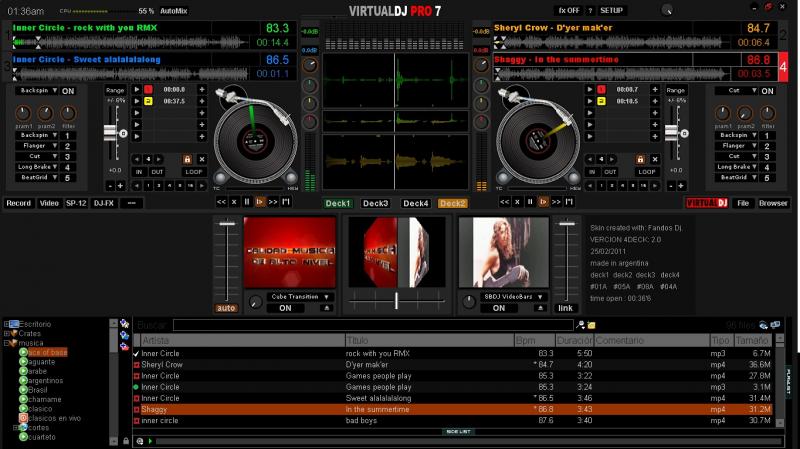Toggle the left deck Backspin effect ON
The height and width of the screenshot is (449, 800).
click(68, 91)
